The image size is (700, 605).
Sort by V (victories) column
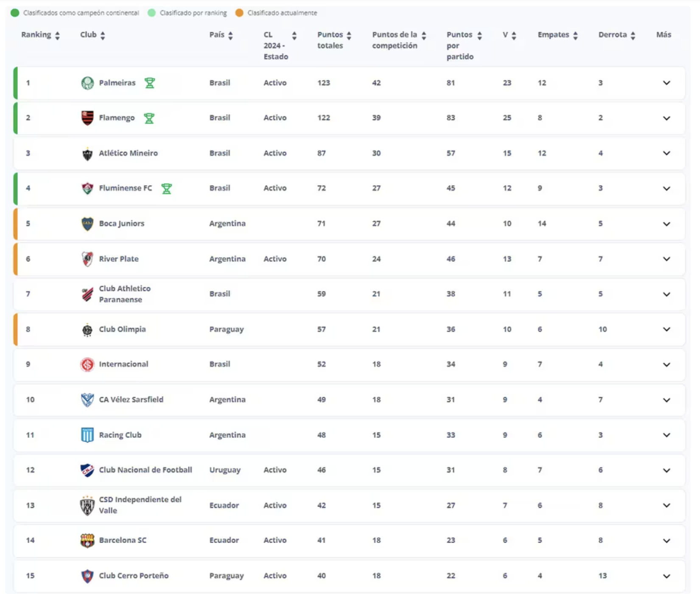coord(514,35)
